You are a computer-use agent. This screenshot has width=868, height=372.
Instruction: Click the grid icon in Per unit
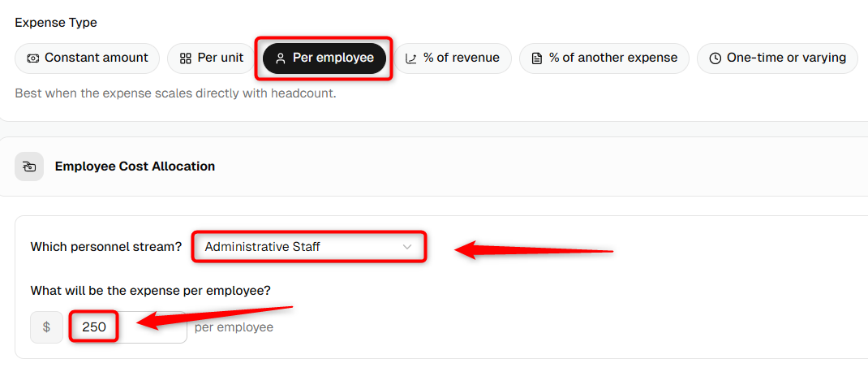tap(186, 58)
